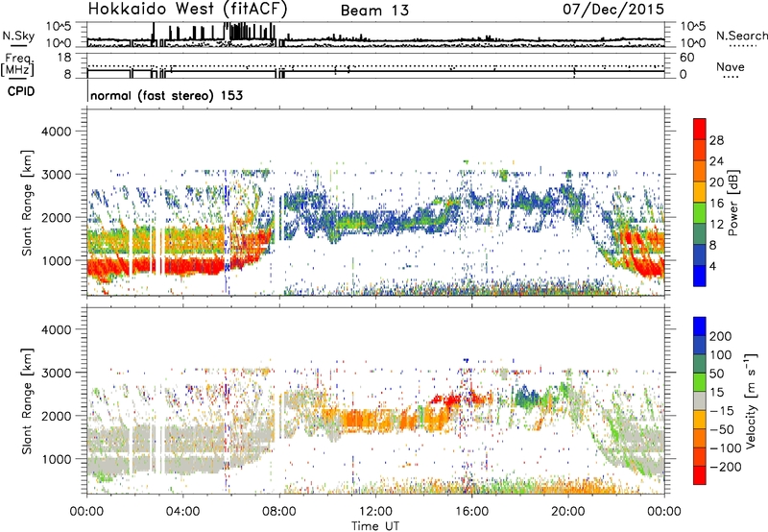This screenshot has width=768, height=532.
Task: Click the '16:00' time axis tick label
Action: (471, 512)
